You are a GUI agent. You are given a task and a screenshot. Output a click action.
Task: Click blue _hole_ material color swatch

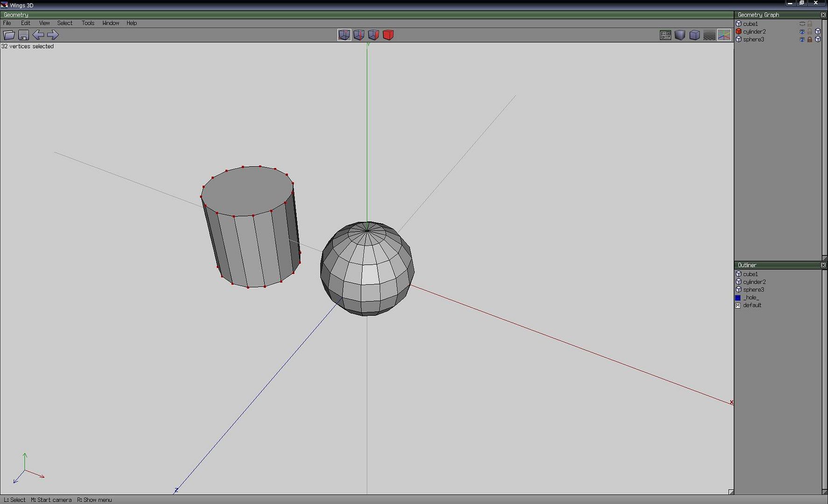[738, 298]
